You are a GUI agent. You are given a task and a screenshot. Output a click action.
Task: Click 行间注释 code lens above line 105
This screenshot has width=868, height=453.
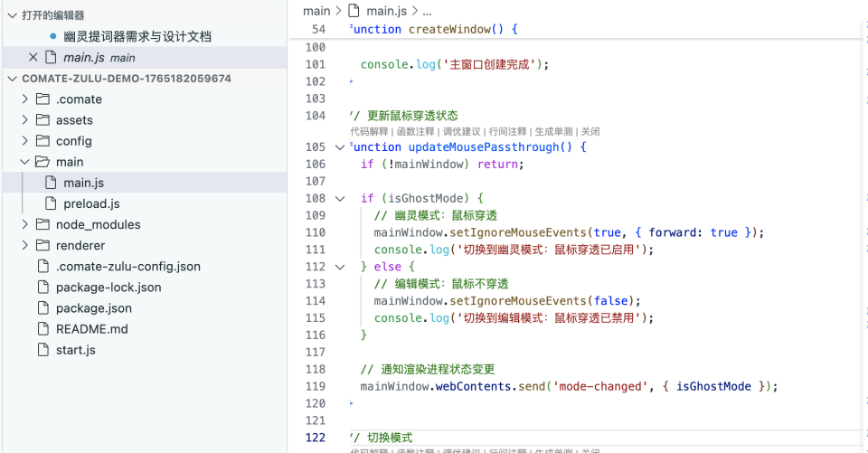tap(507, 132)
